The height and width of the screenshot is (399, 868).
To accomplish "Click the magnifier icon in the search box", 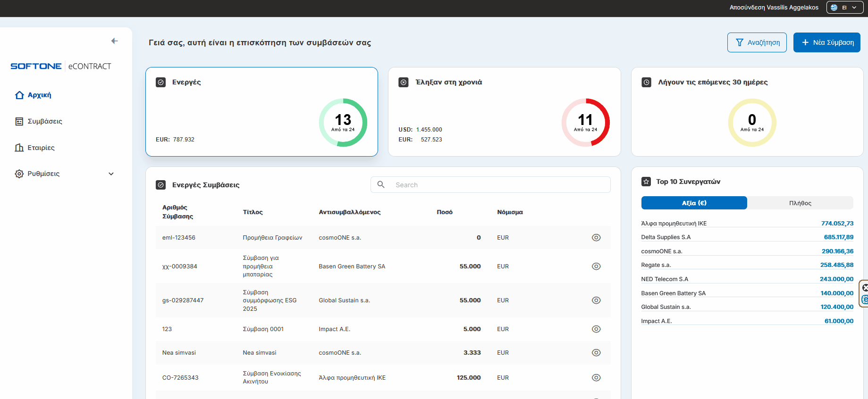I will coord(381,185).
